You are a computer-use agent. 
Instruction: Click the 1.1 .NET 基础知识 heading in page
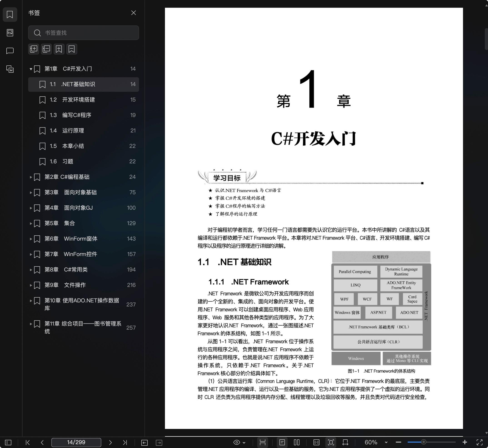pos(234,262)
